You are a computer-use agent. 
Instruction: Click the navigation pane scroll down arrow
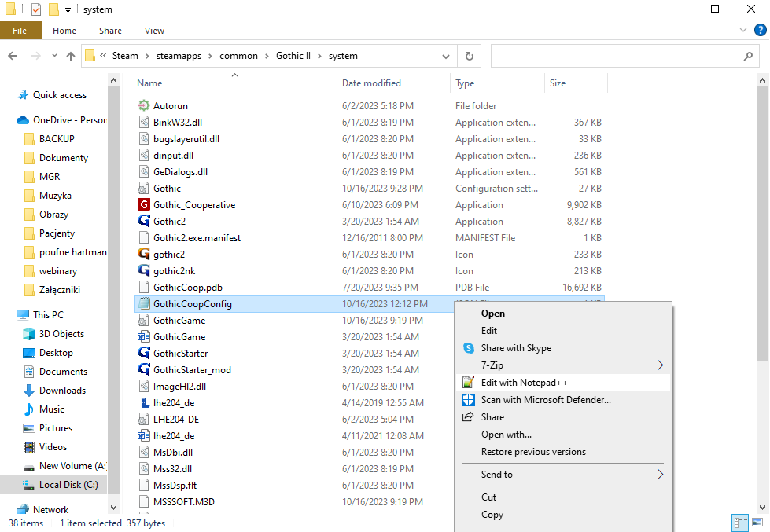point(113,508)
